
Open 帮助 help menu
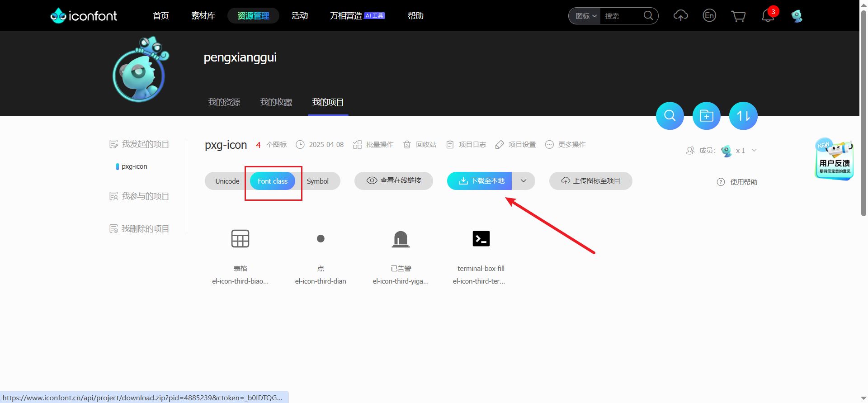pyautogui.click(x=415, y=16)
